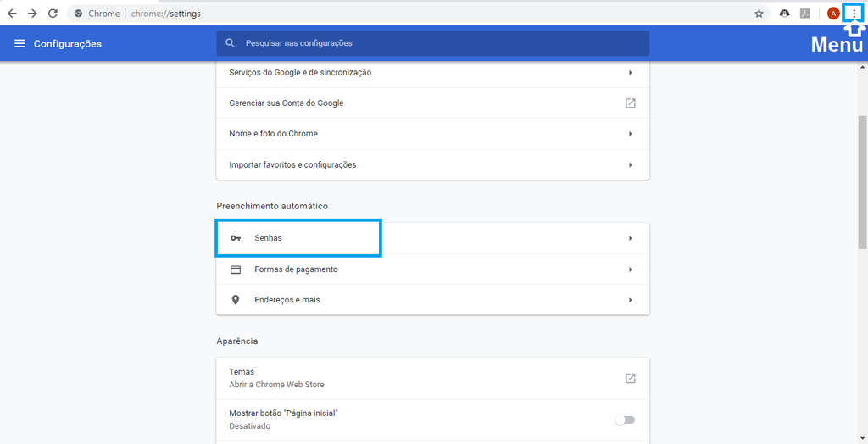Expand the Senhas row arrow
This screenshot has width=868, height=444.
630,238
